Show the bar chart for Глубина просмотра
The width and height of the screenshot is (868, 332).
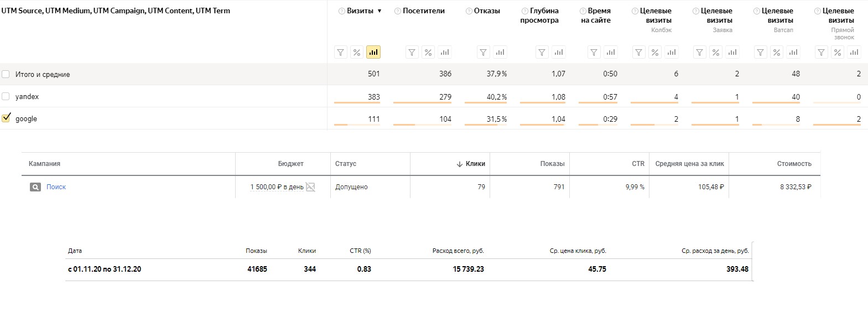click(559, 53)
